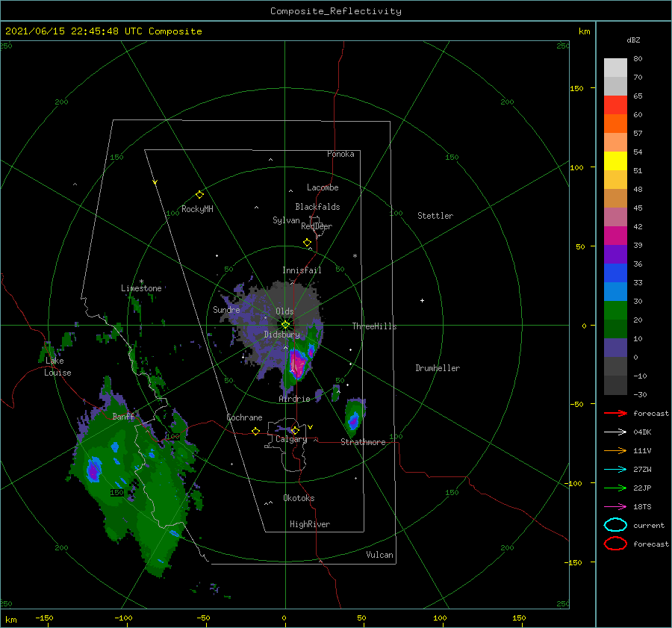Viewport: 672px width, 628px height.
Task: Select the royal blue 36 dBZ swatch
Action: coord(615,273)
